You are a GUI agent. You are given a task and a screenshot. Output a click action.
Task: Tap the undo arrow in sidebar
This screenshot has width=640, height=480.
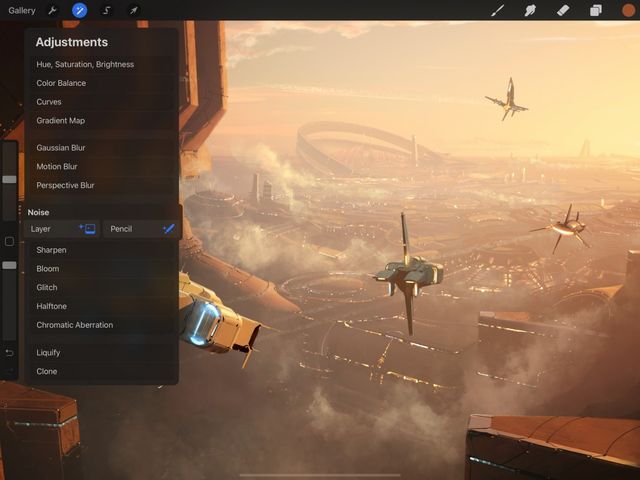point(9,353)
